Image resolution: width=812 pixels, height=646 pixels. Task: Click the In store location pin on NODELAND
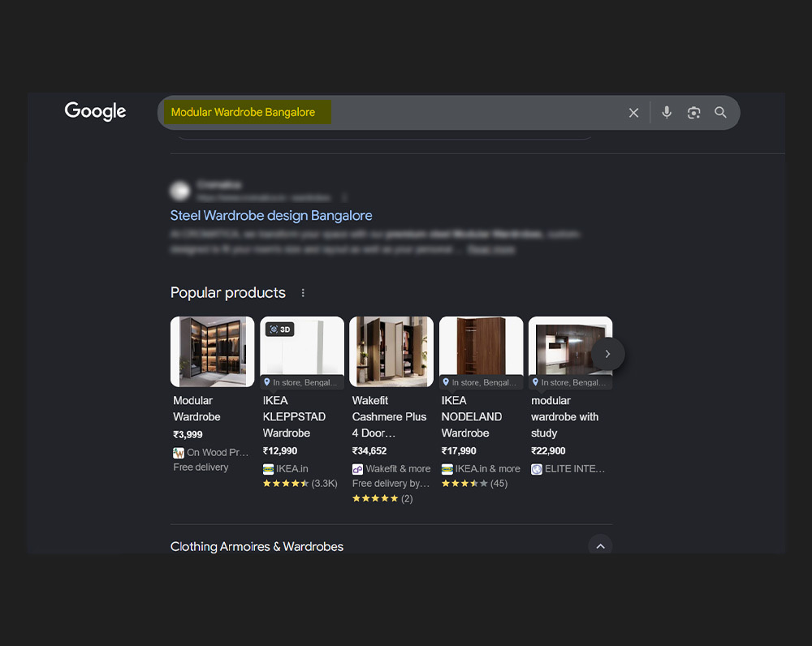(446, 382)
